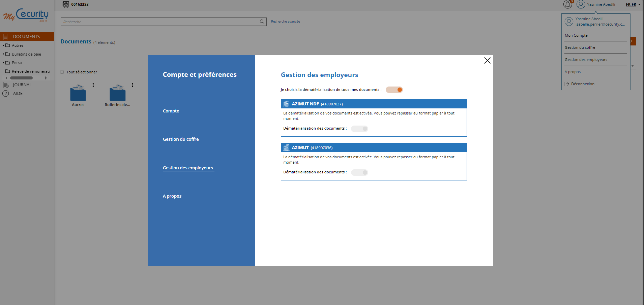Open the notifications bell with 3 alerts
The image size is (644, 305).
[x=567, y=4]
